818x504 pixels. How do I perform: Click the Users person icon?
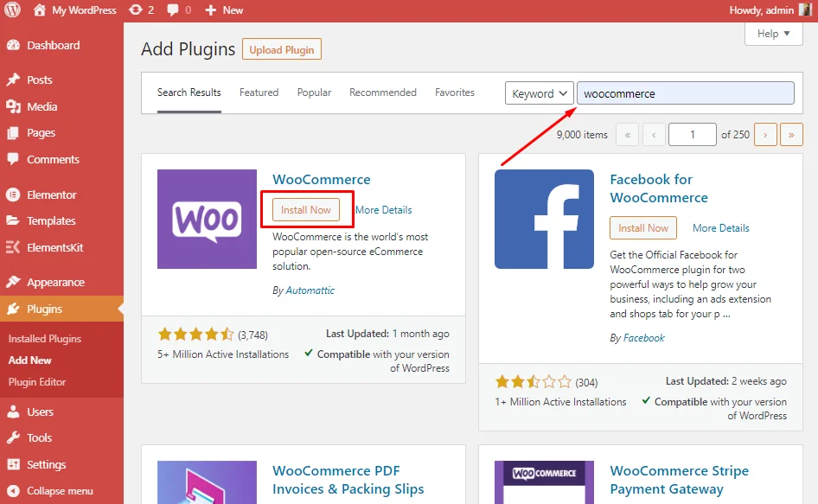tap(13, 411)
